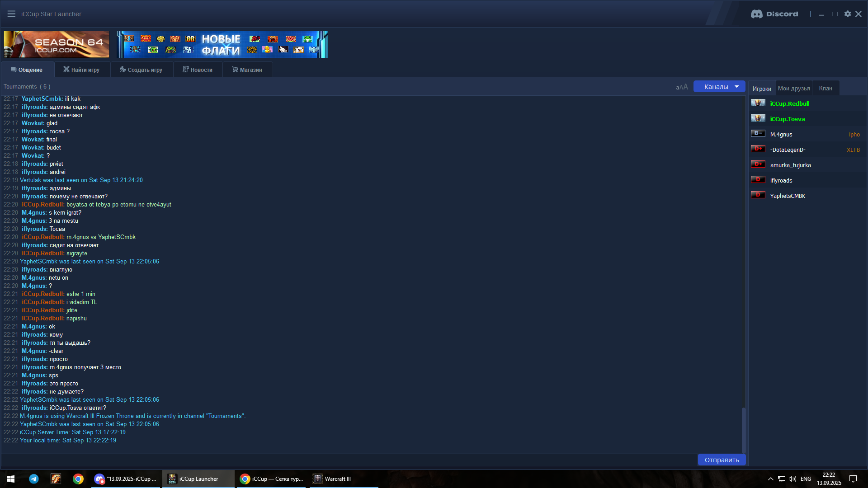Switch to Warcraft III taskbar item

coord(344,479)
